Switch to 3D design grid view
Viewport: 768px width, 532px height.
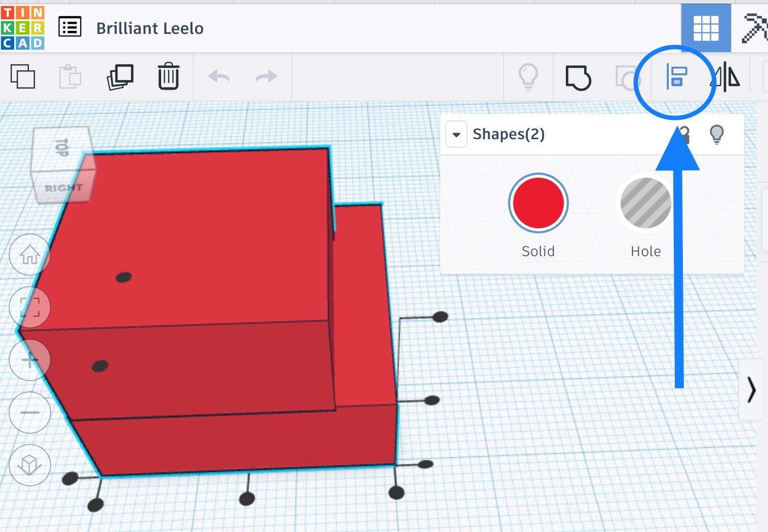point(706,28)
